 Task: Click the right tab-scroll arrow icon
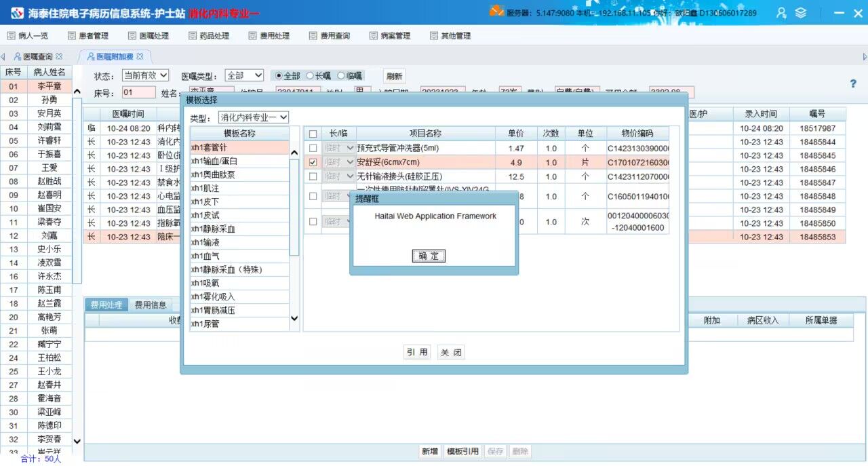coord(865,56)
